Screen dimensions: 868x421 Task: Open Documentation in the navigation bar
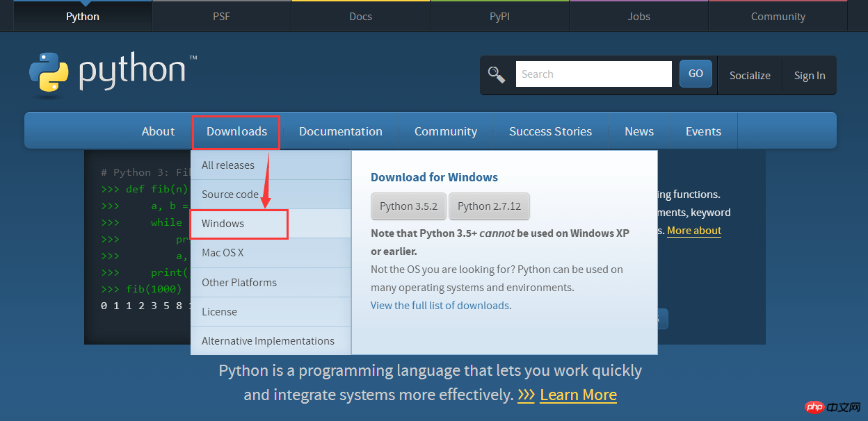[340, 131]
